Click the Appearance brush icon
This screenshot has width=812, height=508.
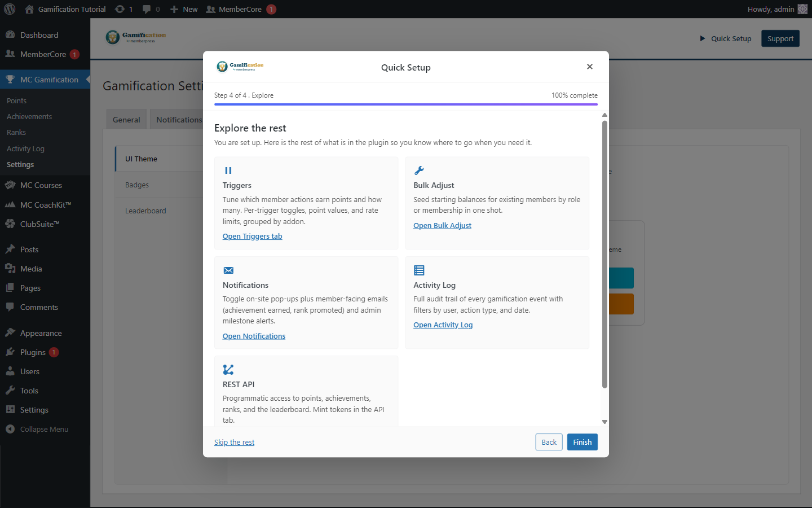10,333
